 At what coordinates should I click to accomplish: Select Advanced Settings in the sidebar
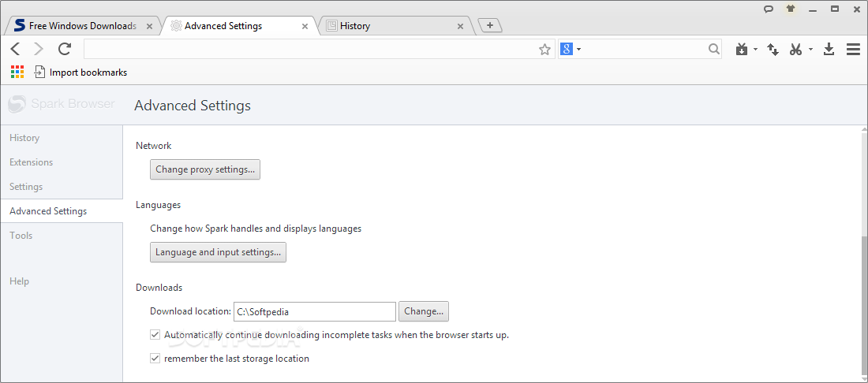[x=48, y=211]
